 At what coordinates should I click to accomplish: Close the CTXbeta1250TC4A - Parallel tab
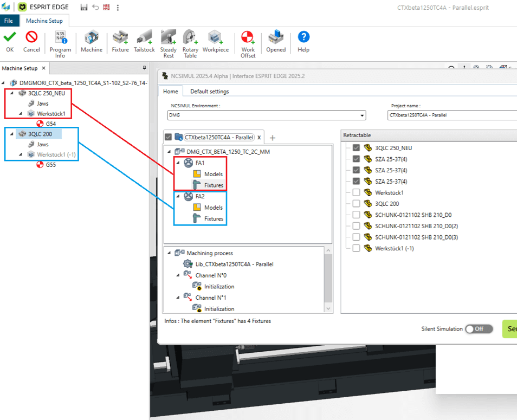click(x=259, y=138)
